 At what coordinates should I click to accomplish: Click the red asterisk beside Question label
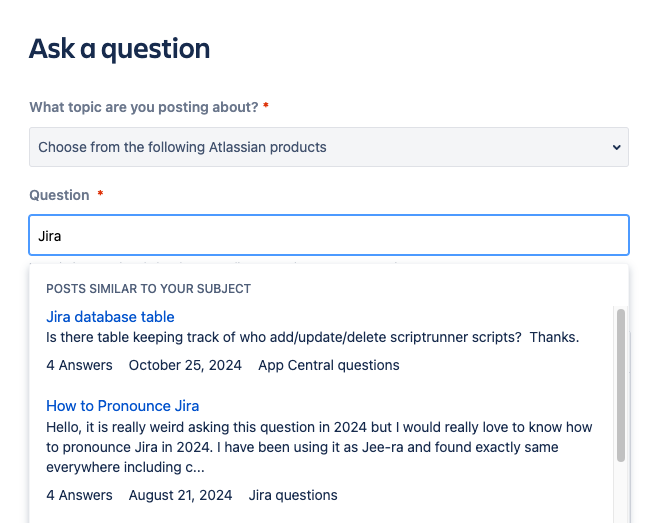[100, 195]
